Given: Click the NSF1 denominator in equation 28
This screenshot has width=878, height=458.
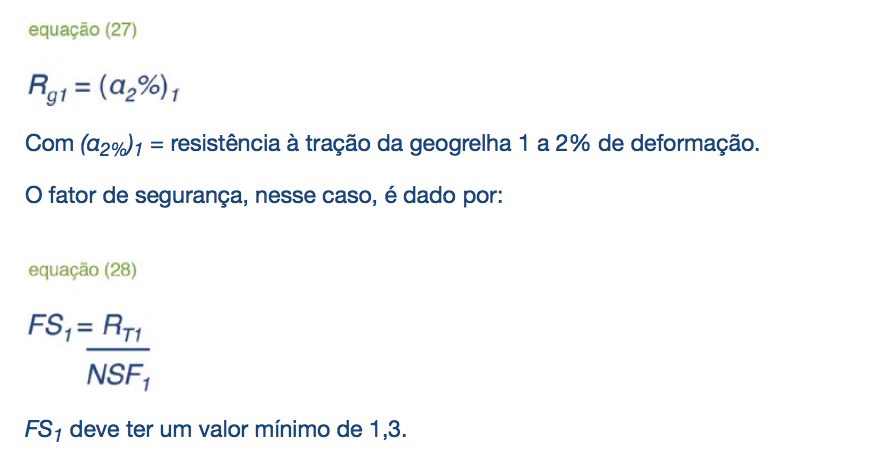Looking at the screenshot, I should (118, 376).
